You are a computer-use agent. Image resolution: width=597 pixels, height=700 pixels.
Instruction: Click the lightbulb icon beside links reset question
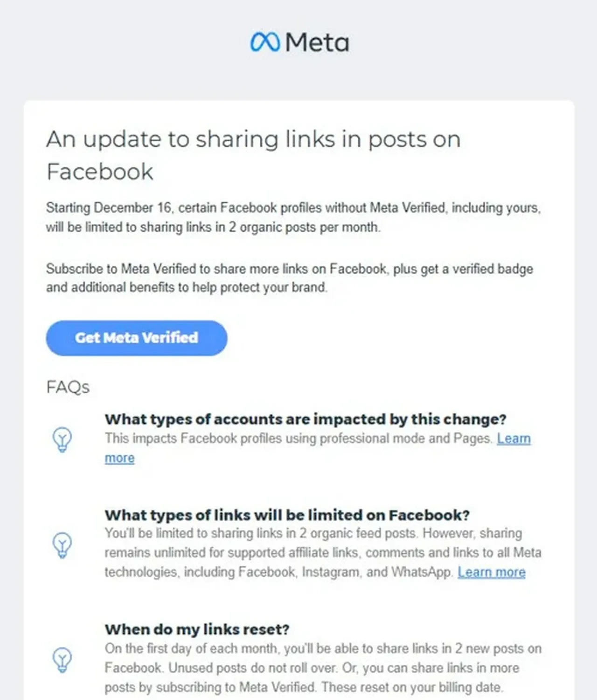pos(62,659)
